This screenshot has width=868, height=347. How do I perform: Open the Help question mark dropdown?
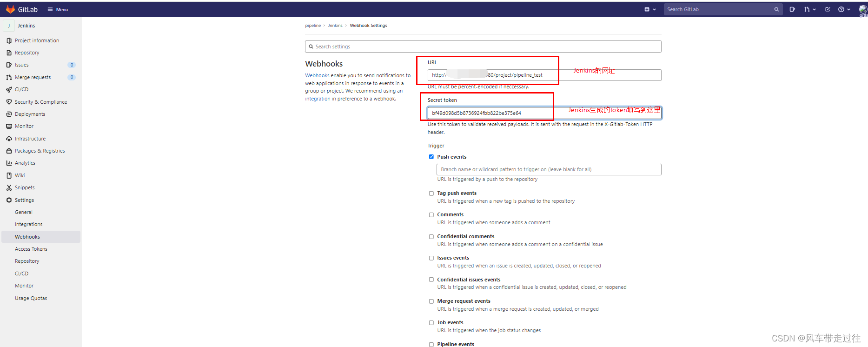(x=844, y=9)
